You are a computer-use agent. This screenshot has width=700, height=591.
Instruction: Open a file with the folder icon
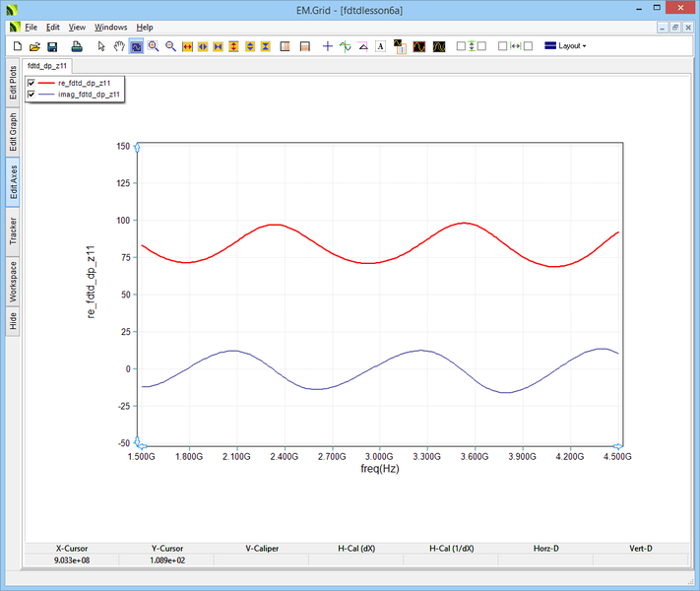point(34,46)
